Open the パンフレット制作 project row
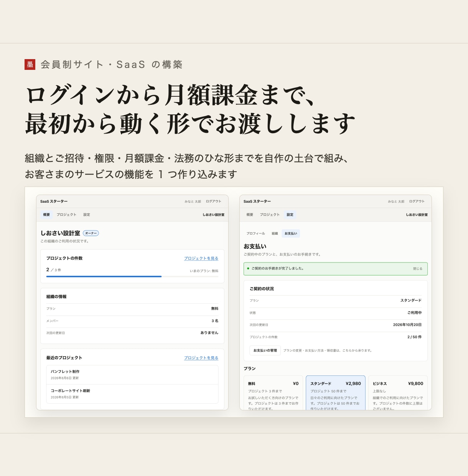 pos(132,375)
